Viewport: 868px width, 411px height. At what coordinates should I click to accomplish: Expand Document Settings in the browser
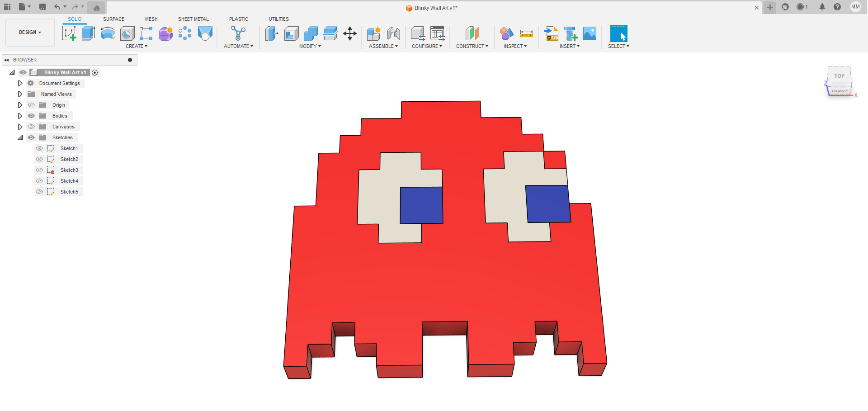(x=20, y=83)
